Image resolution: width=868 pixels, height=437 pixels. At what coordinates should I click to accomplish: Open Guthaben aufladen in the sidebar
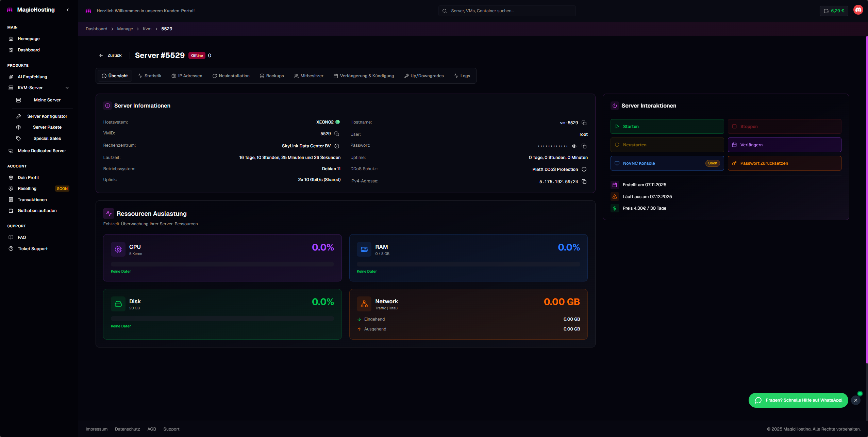(37, 210)
